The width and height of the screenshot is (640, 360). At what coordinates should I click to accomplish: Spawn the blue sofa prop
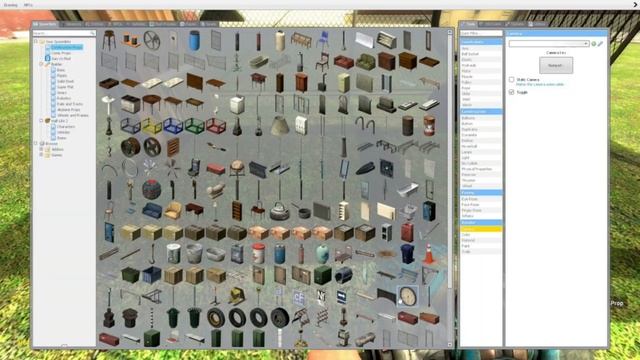point(152,211)
